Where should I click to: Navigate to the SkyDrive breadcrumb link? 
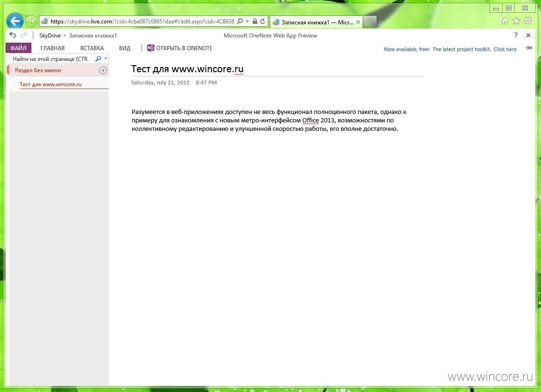[x=50, y=36]
